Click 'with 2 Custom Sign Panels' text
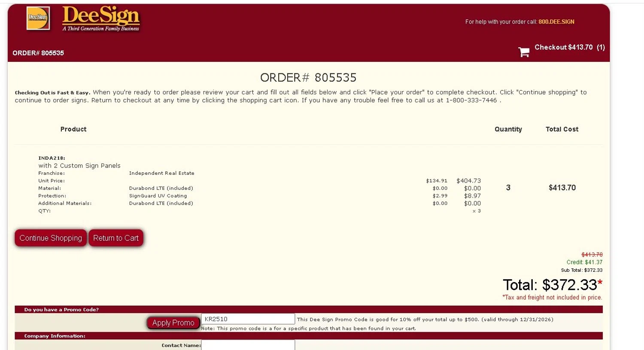This screenshot has width=644, height=350. 79,166
